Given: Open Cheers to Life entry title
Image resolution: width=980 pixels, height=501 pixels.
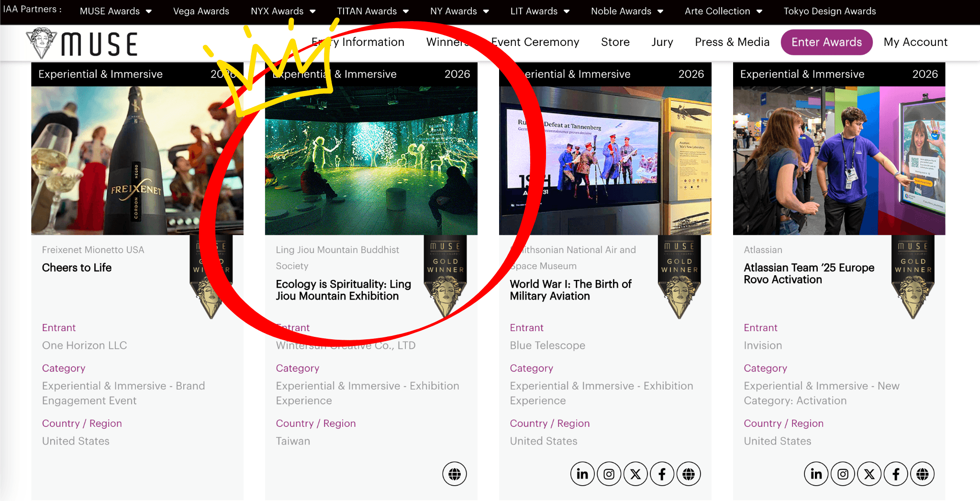Looking at the screenshot, I should click(77, 267).
